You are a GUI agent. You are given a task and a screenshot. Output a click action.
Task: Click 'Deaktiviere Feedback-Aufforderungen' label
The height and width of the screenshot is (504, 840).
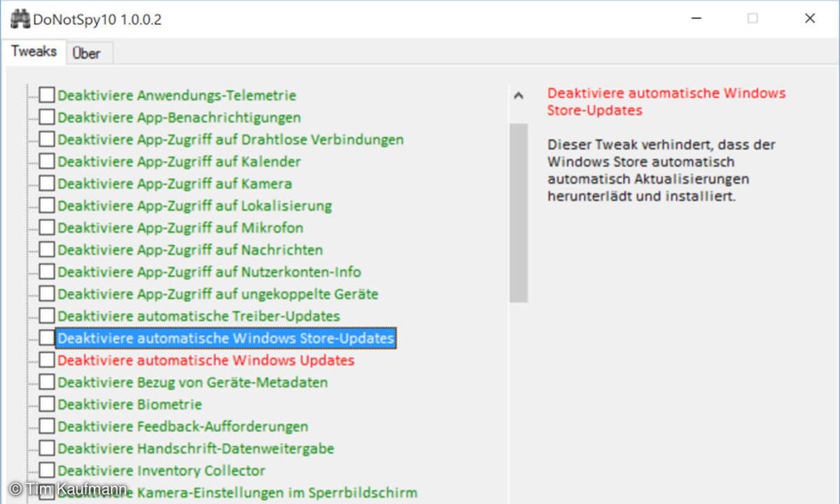tap(183, 426)
